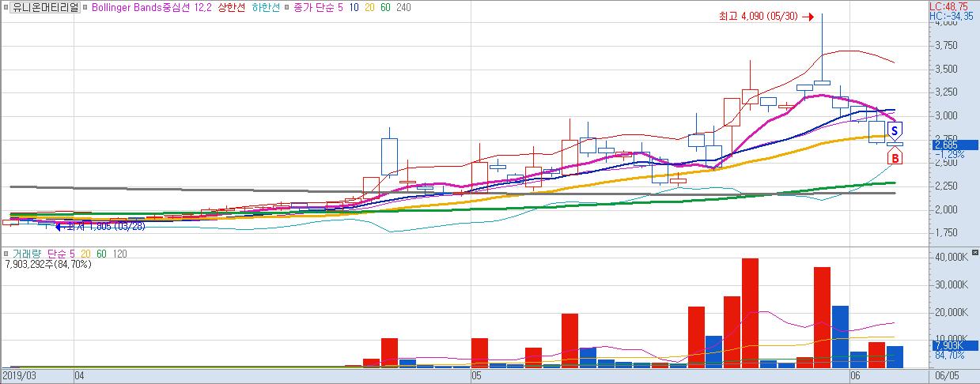
Task: Click the candlestick with the 4,090 high wick
Action: [822, 82]
